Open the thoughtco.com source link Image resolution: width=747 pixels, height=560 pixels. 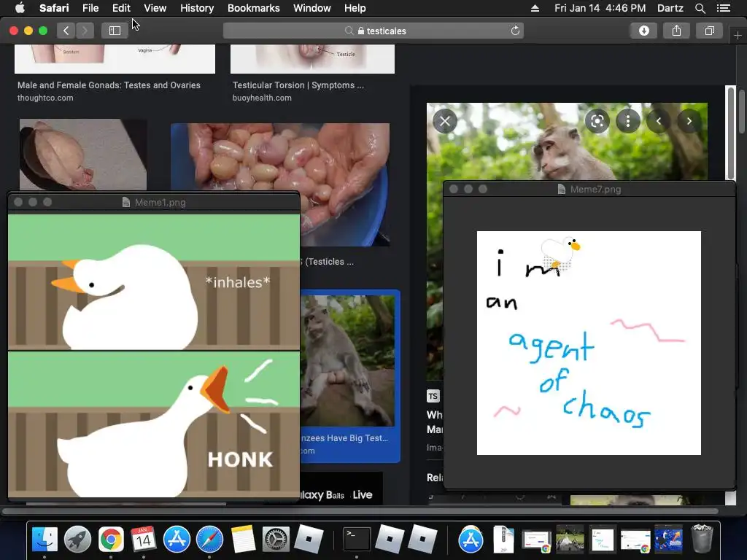click(x=45, y=98)
